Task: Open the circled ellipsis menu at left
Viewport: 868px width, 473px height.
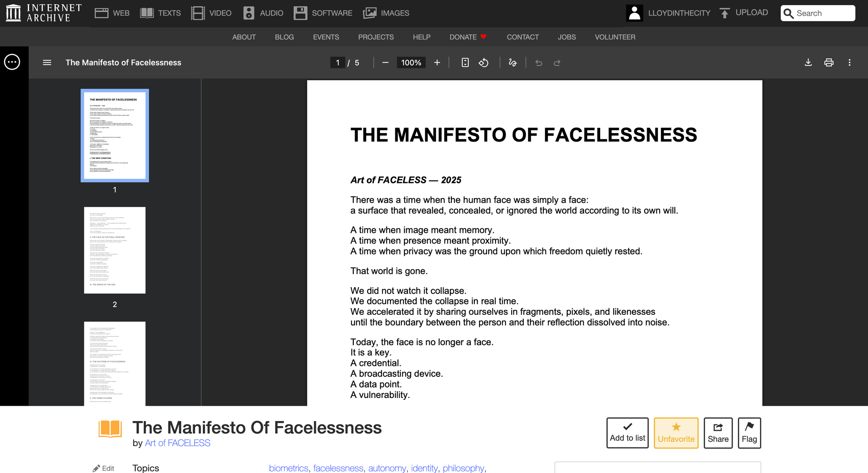Action: pos(12,62)
